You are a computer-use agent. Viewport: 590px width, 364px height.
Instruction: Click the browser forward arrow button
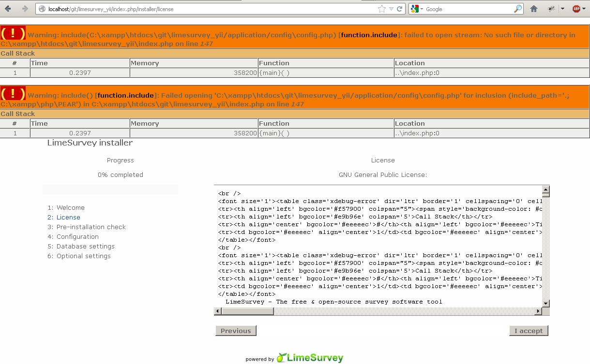pyautogui.click(x=25, y=9)
